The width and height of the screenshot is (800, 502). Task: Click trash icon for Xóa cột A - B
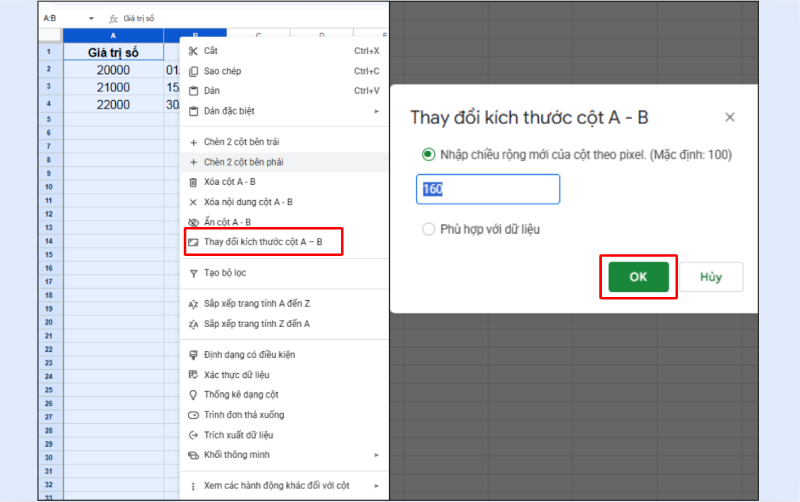coord(193,182)
